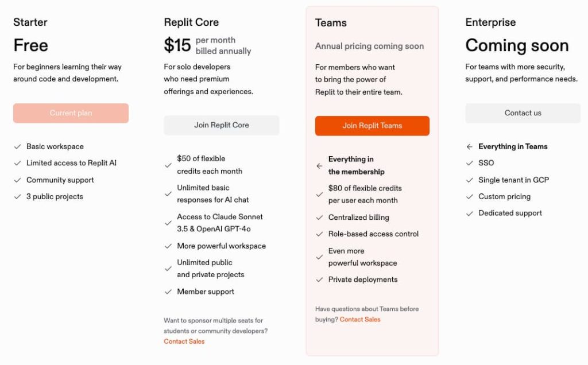
Task: Click checkmark icon beside Basic workspace
Action: [18, 147]
